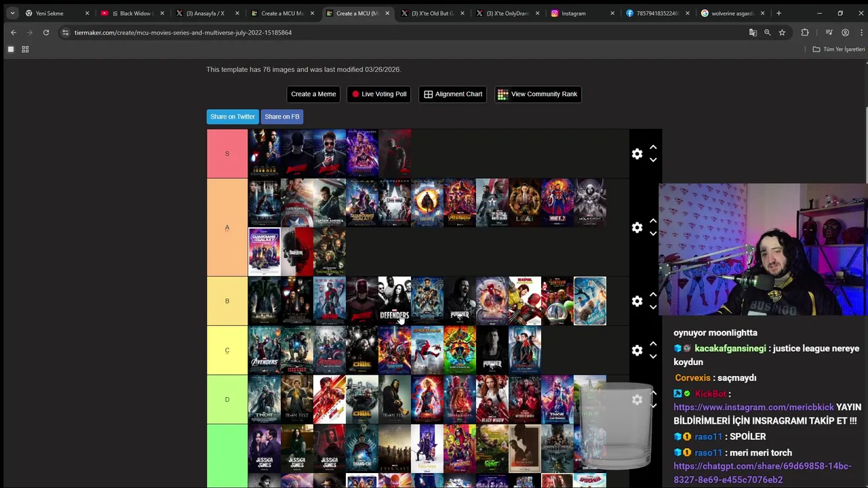Go back with the browser back arrow

click(x=13, y=33)
